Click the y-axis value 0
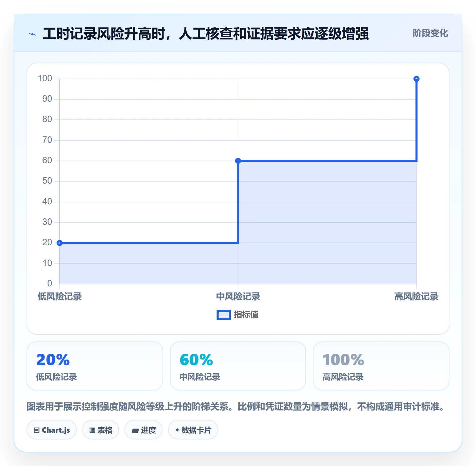Viewport: 476px width, 466px height. (x=50, y=283)
